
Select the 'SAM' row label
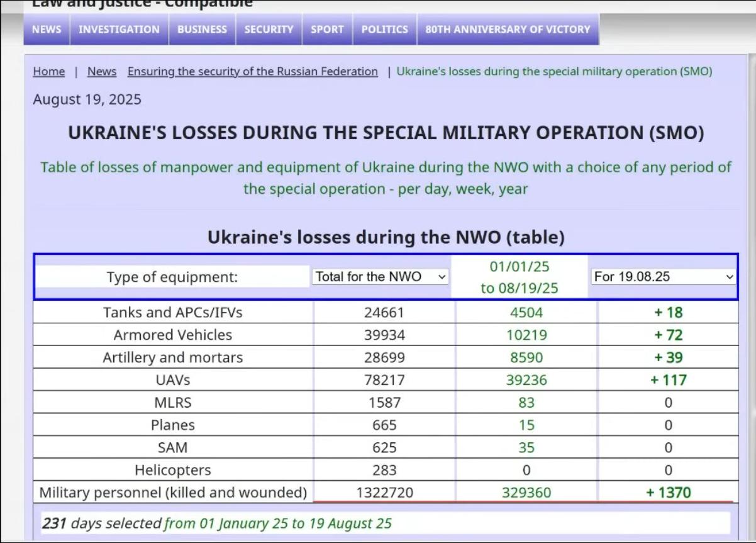[173, 448]
